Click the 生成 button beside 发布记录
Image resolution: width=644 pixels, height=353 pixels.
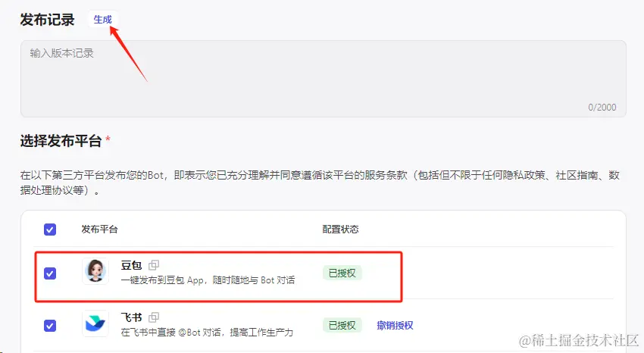pos(102,19)
